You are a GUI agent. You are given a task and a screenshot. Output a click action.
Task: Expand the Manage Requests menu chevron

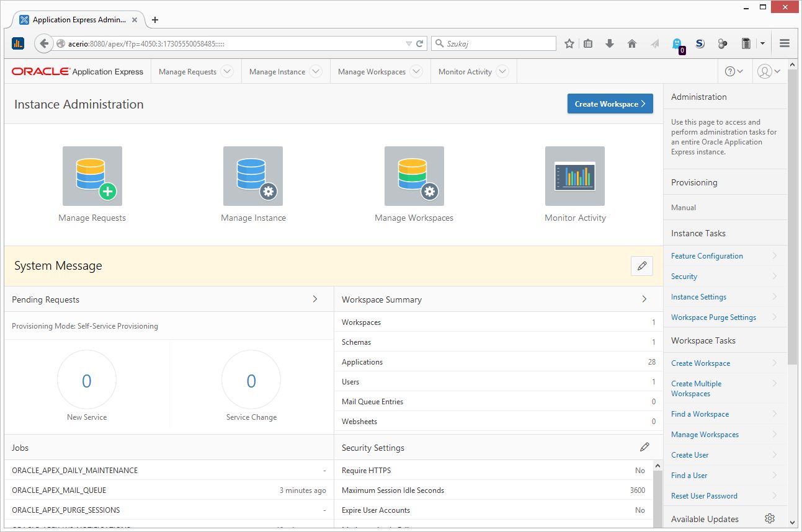pos(227,71)
